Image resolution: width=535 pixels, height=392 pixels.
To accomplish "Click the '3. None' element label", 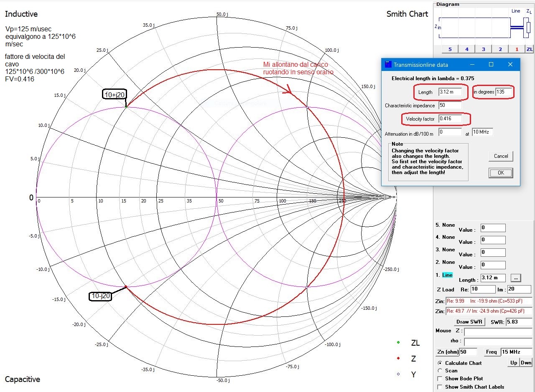I will pos(445,250).
